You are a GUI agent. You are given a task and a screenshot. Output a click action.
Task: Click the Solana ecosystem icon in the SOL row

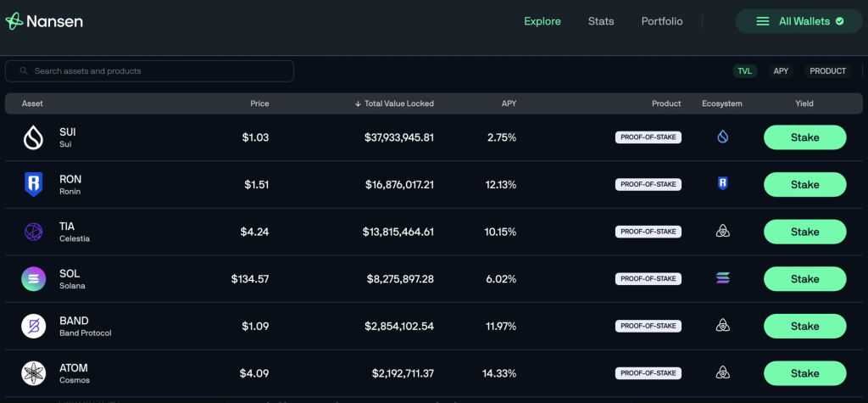722,278
